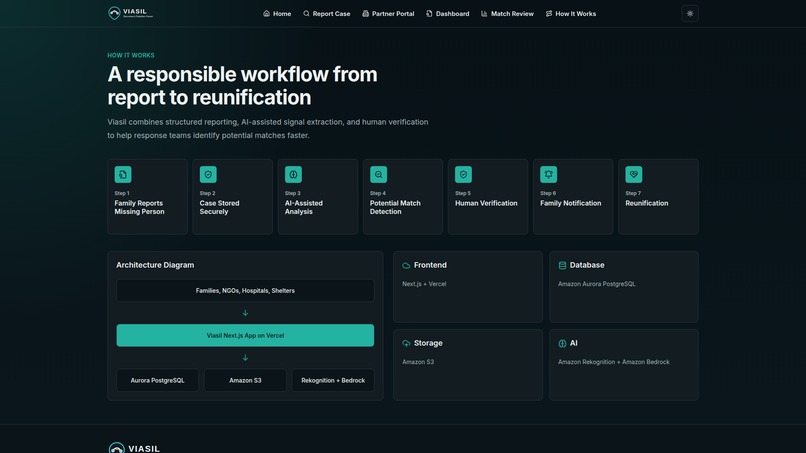806x453 pixels.
Task: Click 'Family Reports Missing Person' text
Action: click(x=139, y=207)
